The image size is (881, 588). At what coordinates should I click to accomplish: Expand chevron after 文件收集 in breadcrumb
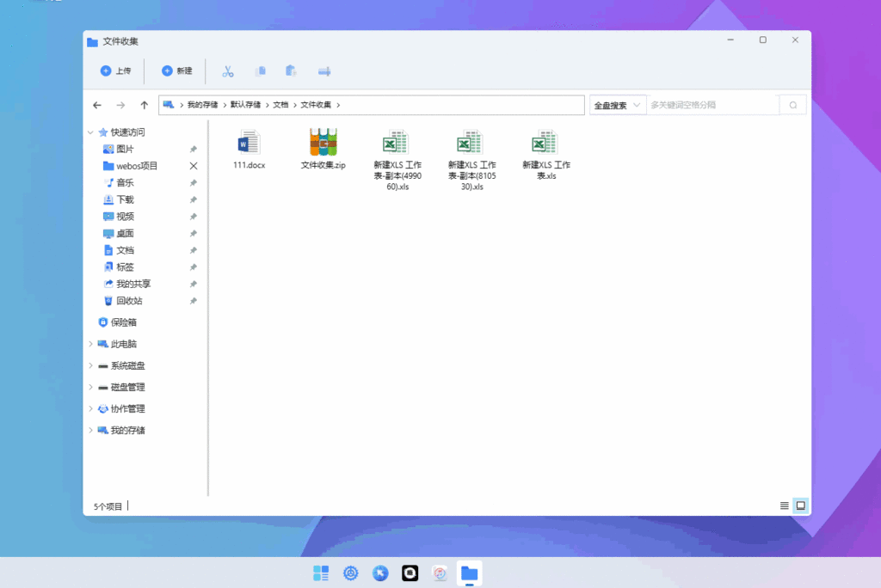(x=338, y=105)
